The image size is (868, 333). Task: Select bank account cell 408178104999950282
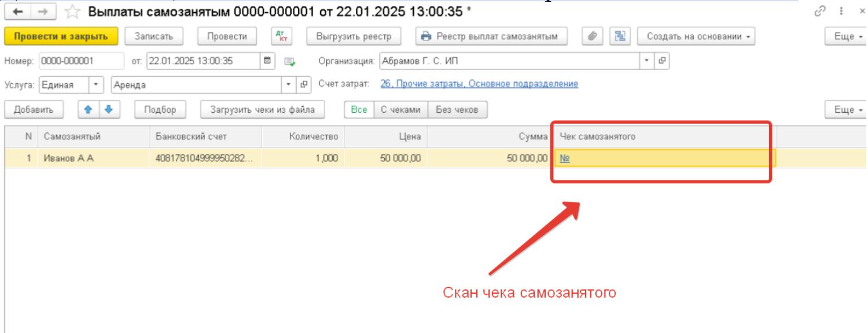point(205,158)
